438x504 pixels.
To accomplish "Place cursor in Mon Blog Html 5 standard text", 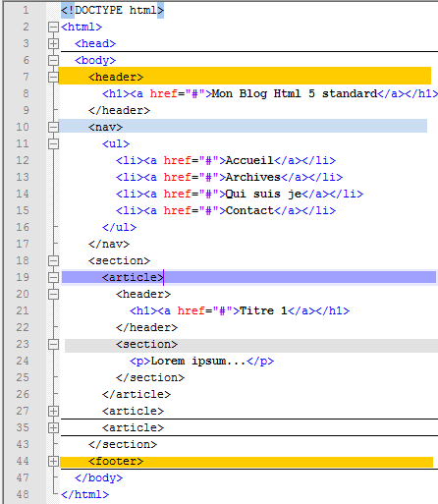I will [x=295, y=93].
